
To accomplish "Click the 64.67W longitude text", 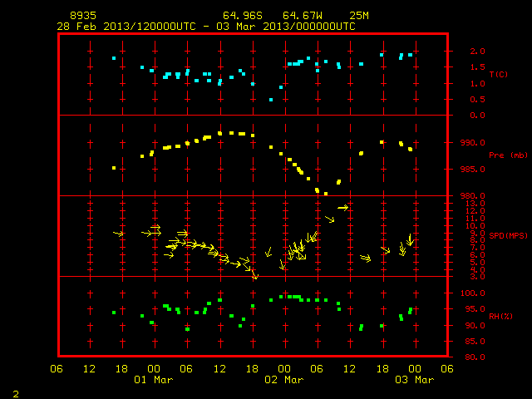I will click(x=303, y=16).
